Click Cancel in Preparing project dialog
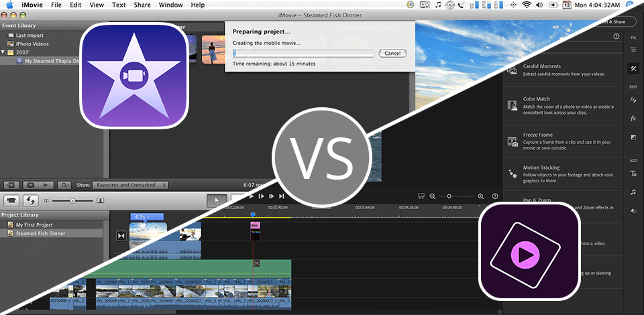The height and width of the screenshot is (315, 644). 392,54
